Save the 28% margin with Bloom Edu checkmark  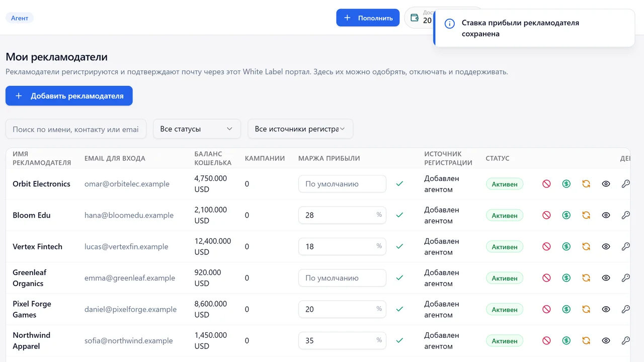coord(399,215)
